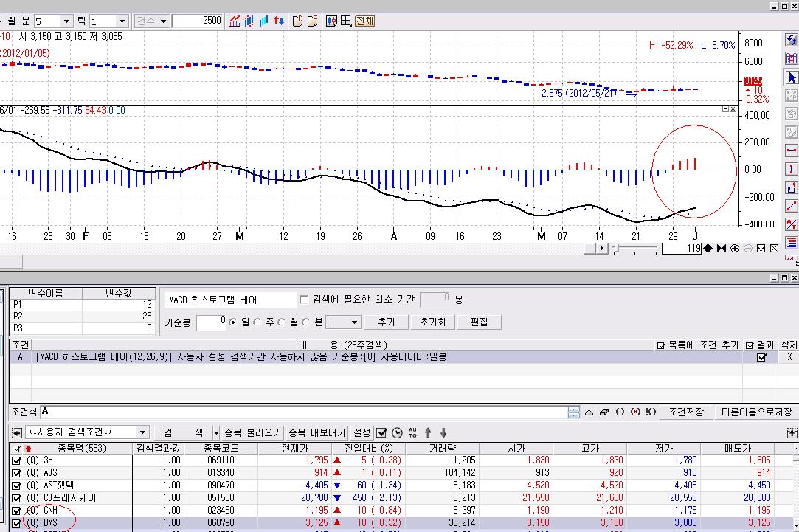799x532 pixels.
Task: Delete condition A with X
Action: [789, 357]
